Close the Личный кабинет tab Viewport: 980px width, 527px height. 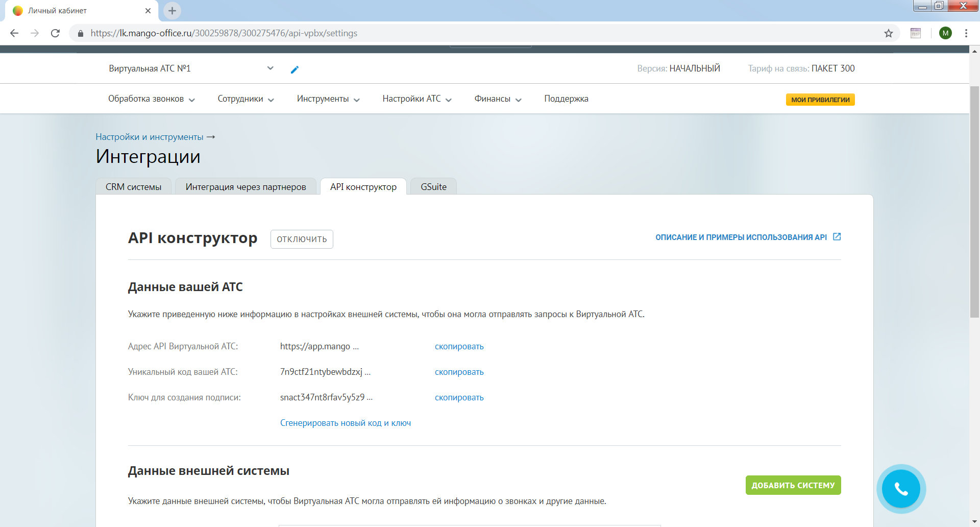pos(148,10)
